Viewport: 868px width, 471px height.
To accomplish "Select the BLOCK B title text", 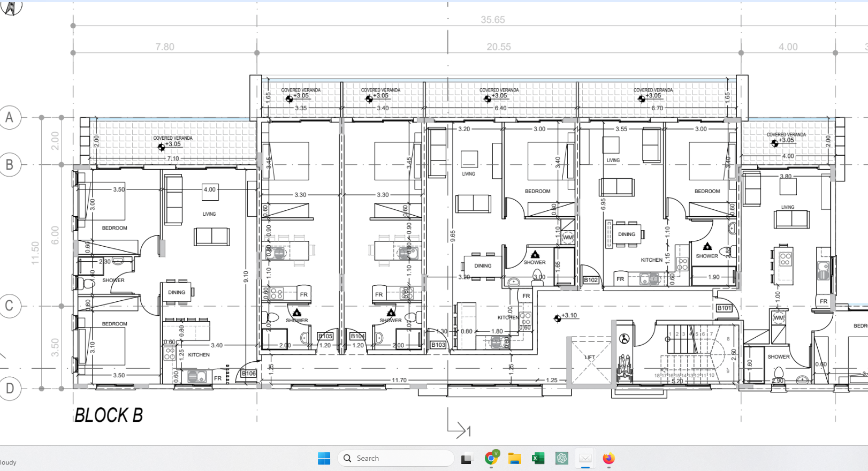I will pos(109,415).
